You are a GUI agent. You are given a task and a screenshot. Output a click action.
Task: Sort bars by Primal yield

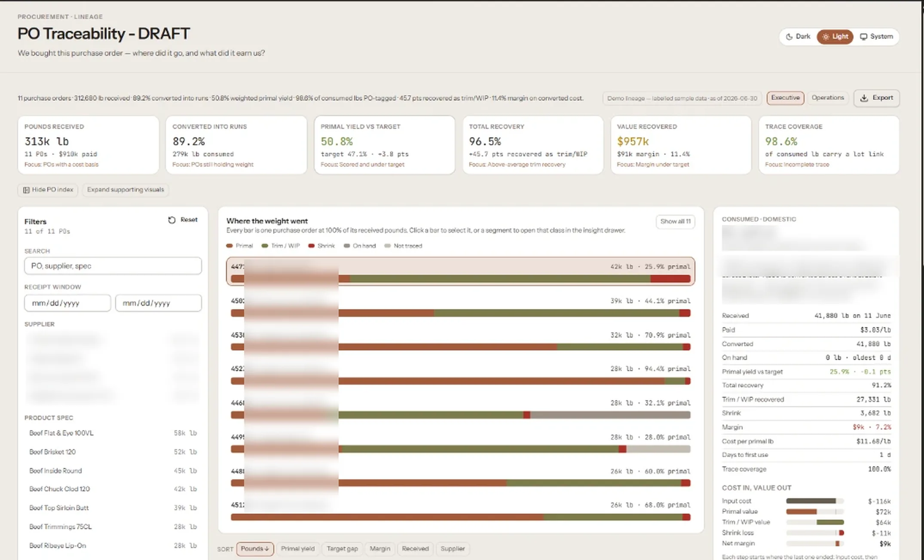pyautogui.click(x=298, y=549)
